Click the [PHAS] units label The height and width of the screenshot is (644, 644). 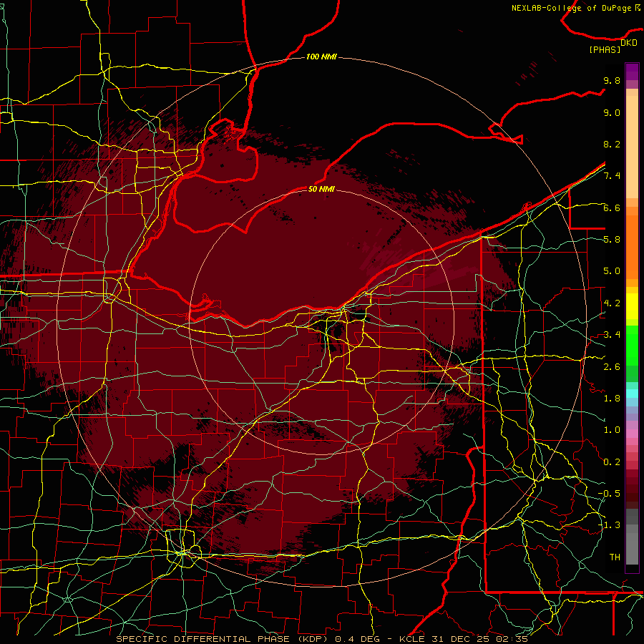tap(605, 49)
